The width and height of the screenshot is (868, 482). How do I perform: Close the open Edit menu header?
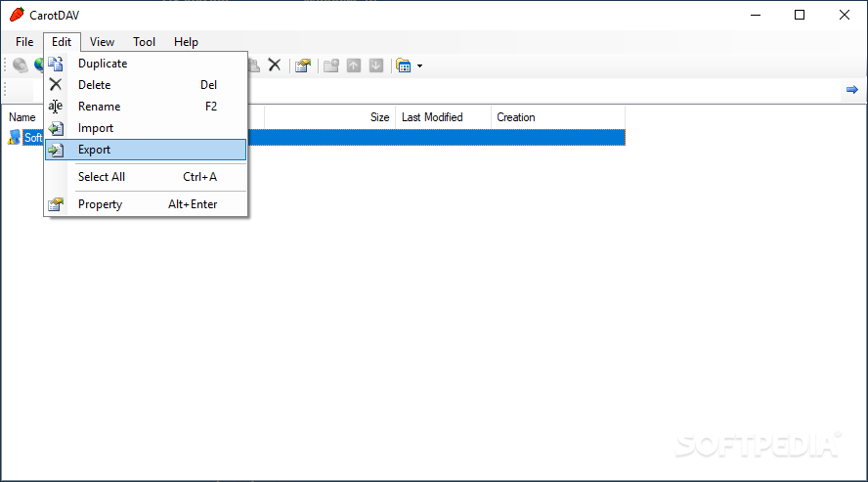pyautogui.click(x=62, y=42)
